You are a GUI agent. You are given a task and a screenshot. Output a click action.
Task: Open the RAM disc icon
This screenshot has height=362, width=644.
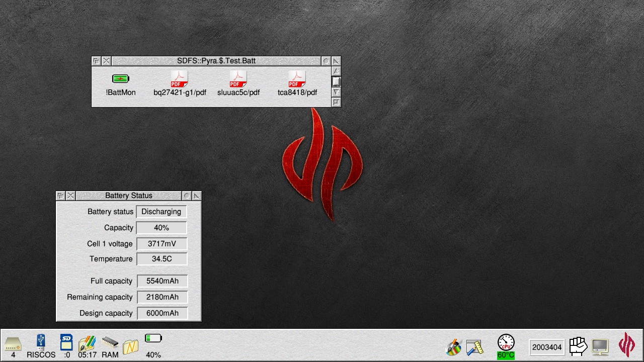click(x=110, y=343)
